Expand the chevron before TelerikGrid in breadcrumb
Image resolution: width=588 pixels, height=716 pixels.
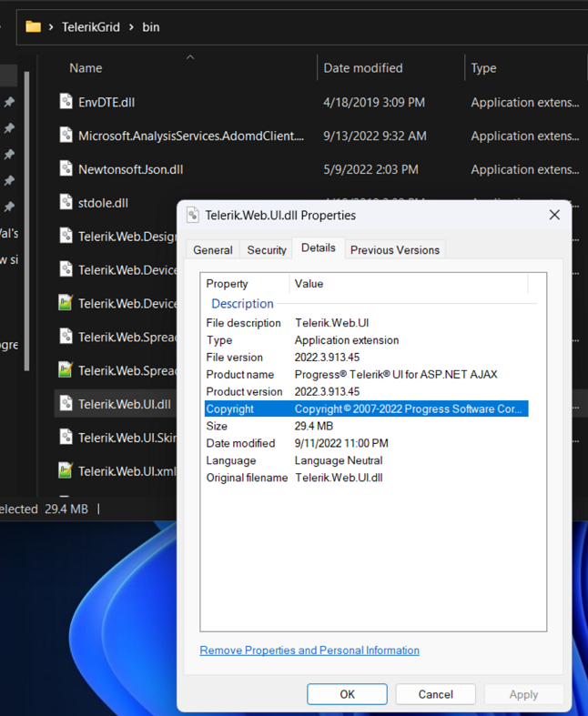[x=51, y=27]
